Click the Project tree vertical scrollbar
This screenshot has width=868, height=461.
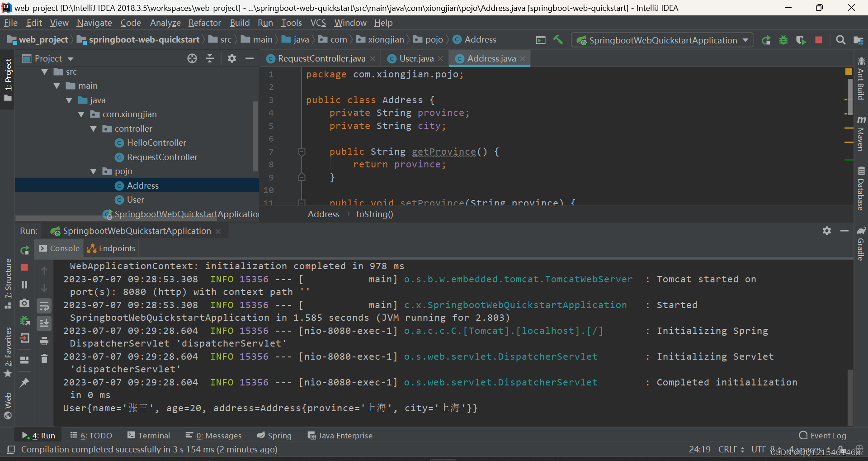coord(255,136)
